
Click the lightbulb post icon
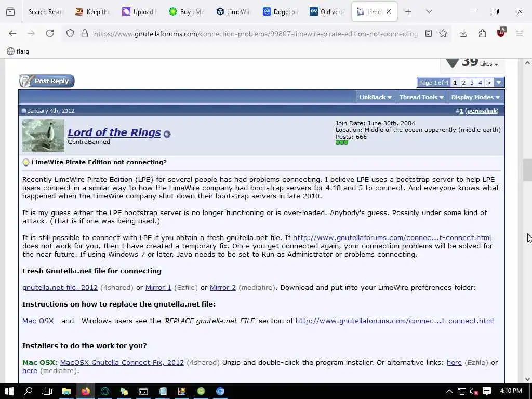tap(26, 162)
